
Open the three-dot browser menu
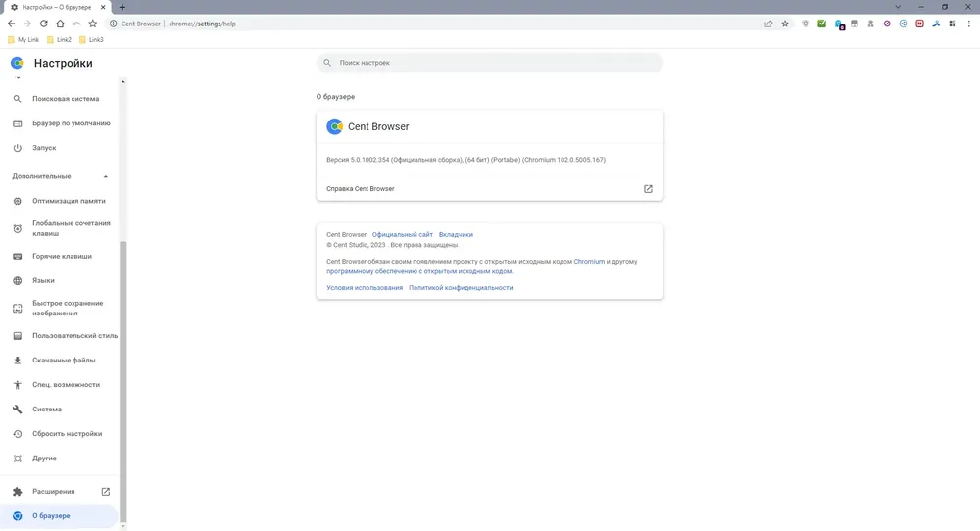[969, 24]
